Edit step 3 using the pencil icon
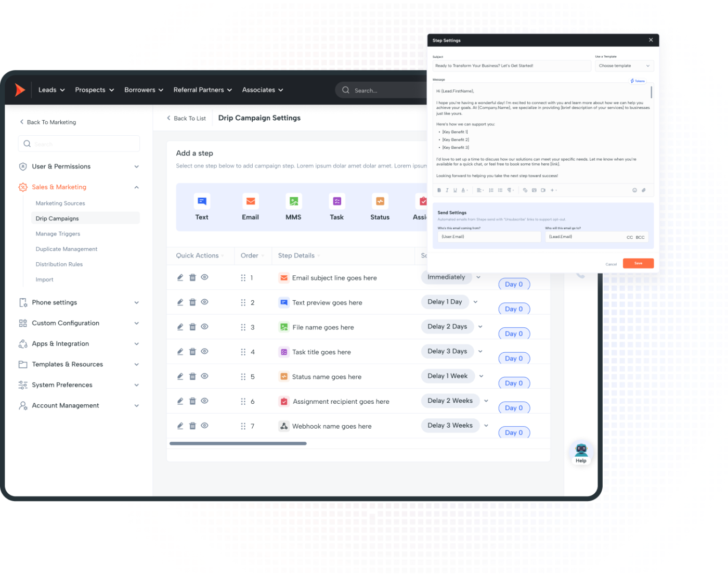 click(180, 327)
